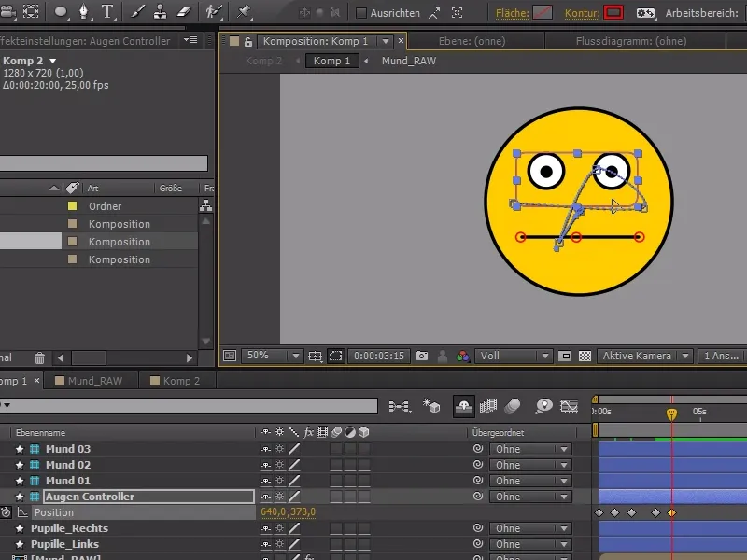The height and width of the screenshot is (560, 747).
Task: Toggle region of interest icon
Action: [565, 356]
